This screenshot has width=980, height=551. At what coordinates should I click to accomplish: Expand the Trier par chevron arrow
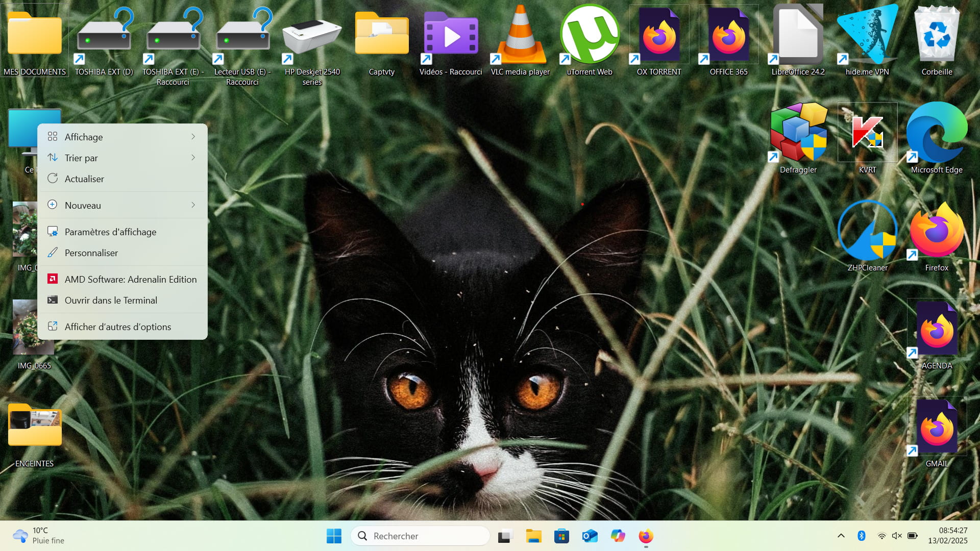(x=193, y=157)
